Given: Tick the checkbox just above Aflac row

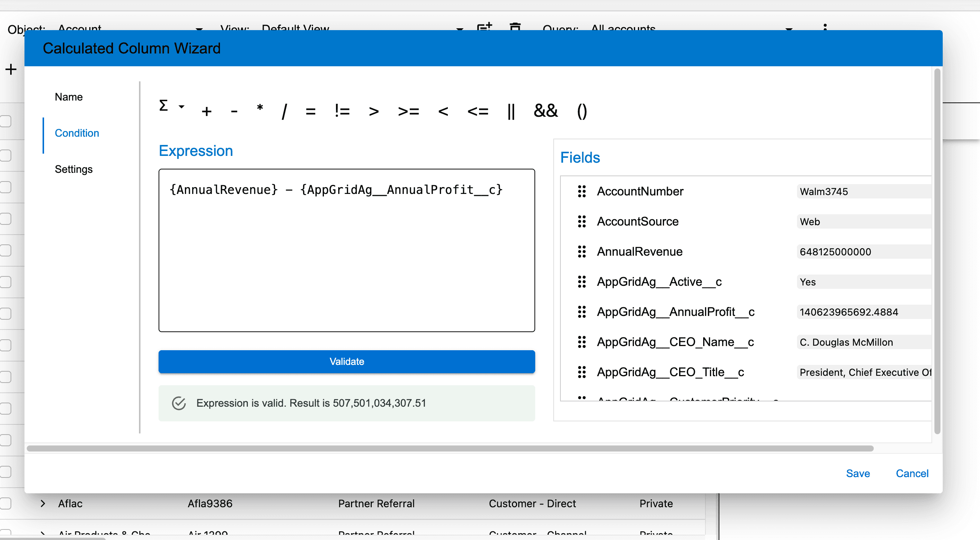Looking at the screenshot, I should coord(5,472).
